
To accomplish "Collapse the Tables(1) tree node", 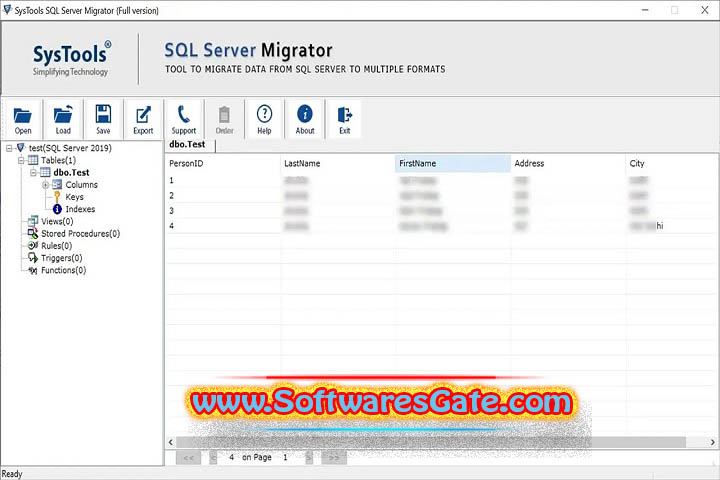I will [x=21, y=160].
